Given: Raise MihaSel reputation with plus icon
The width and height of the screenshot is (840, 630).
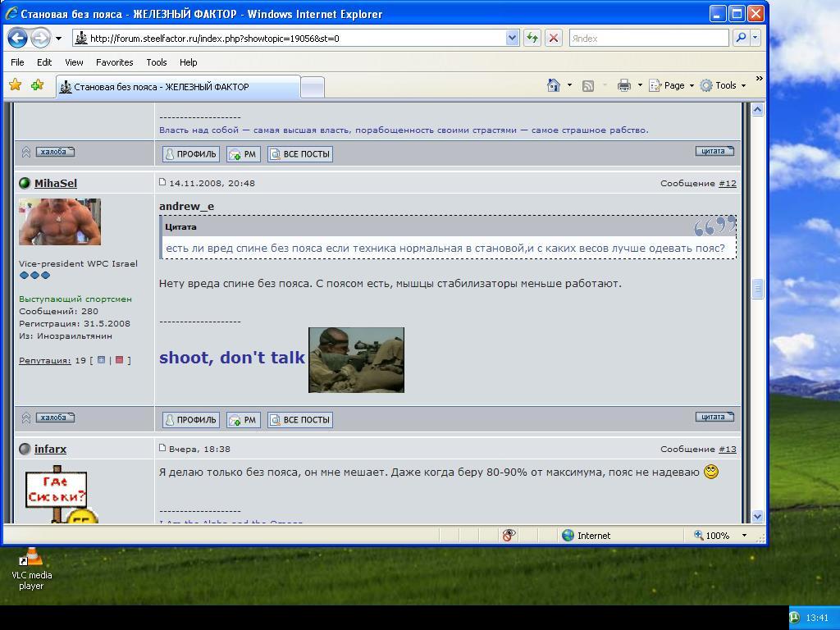Looking at the screenshot, I should [x=101, y=360].
